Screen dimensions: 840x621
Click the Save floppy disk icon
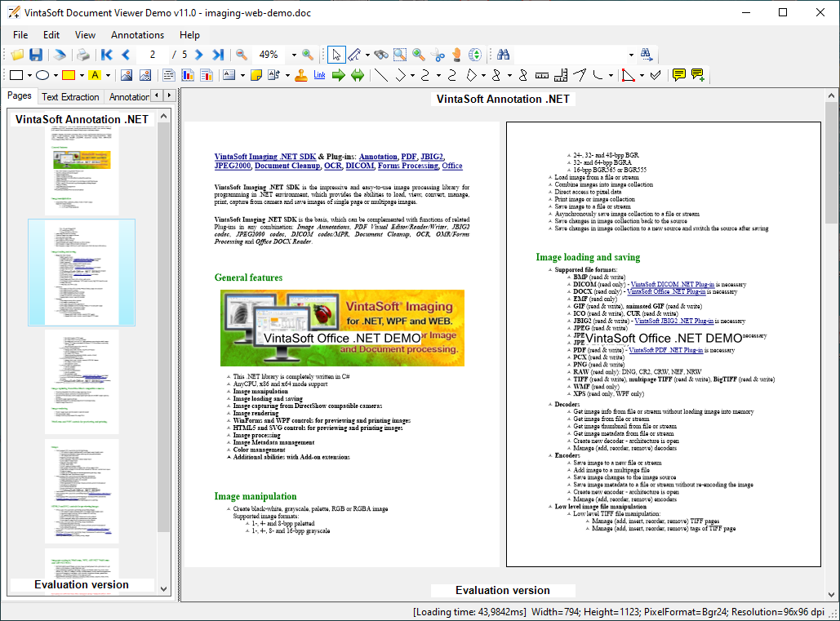36,55
